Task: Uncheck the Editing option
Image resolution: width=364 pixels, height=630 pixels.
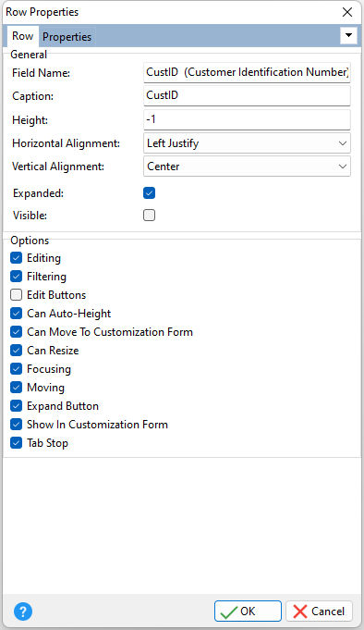Action: point(16,258)
